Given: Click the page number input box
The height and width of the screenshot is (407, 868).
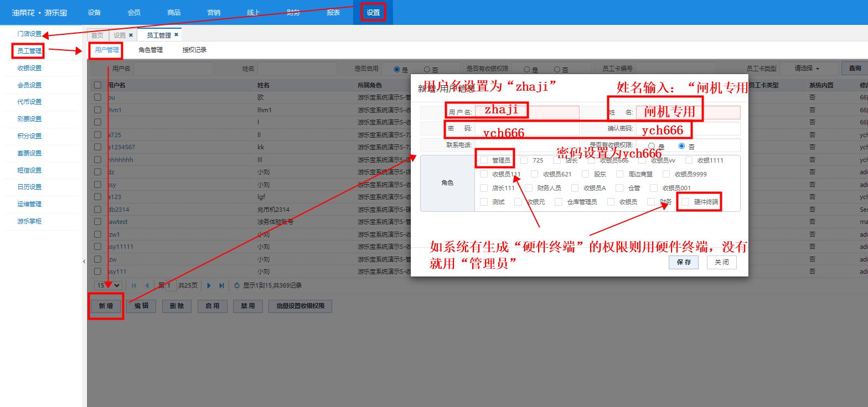Looking at the screenshot, I should pyautogui.click(x=171, y=285).
